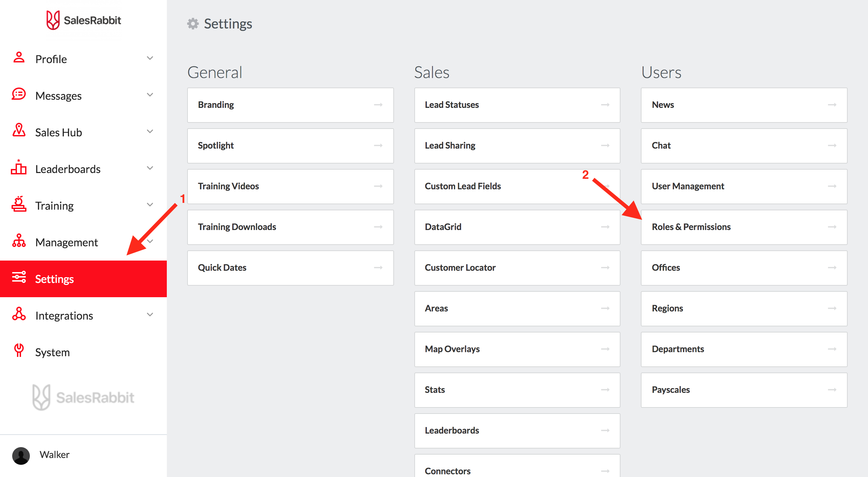Open the Training Downloads setting

(x=290, y=227)
